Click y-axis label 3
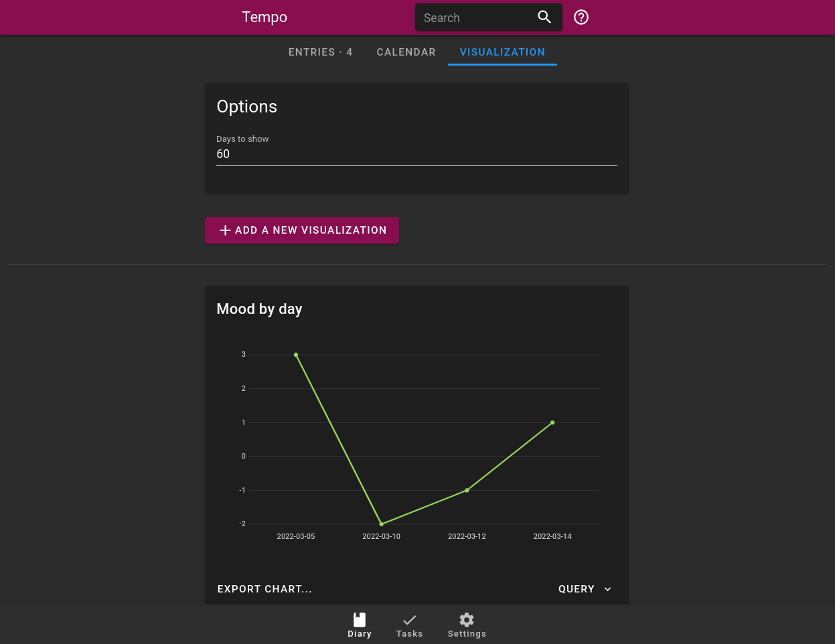Image resolution: width=835 pixels, height=644 pixels. coord(244,355)
